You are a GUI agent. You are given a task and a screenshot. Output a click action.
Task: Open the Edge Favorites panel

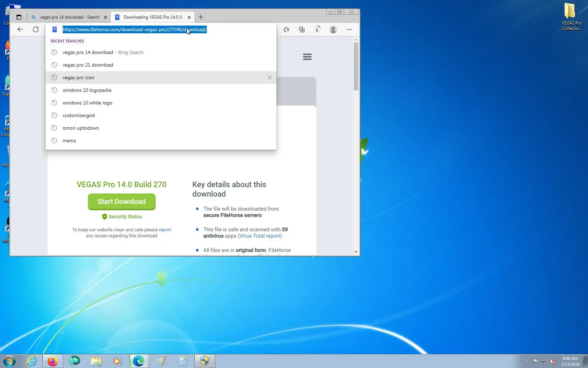(x=286, y=29)
